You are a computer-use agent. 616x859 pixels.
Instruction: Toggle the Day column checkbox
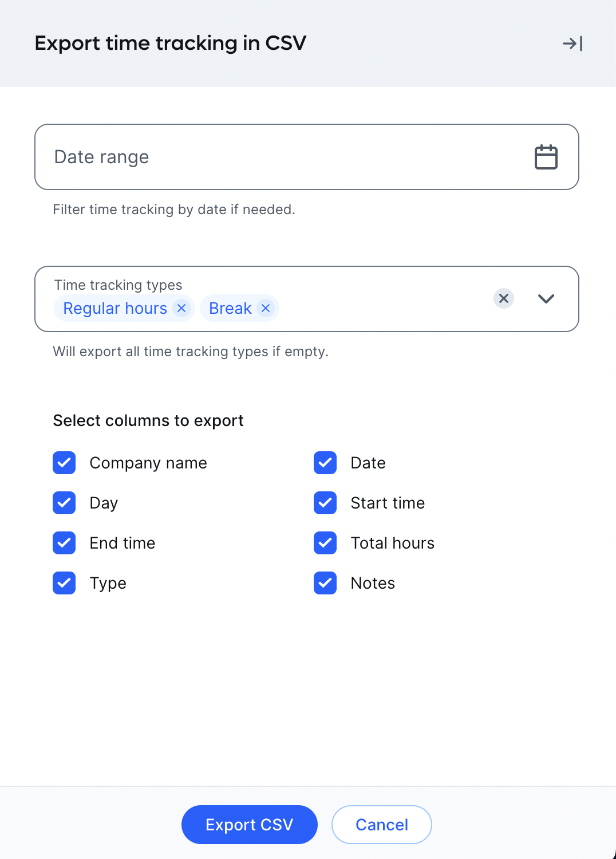pos(64,503)
